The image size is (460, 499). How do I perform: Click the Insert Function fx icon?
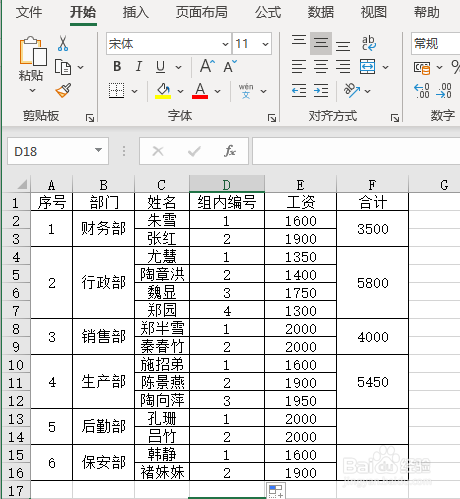(x=230, y=151)
